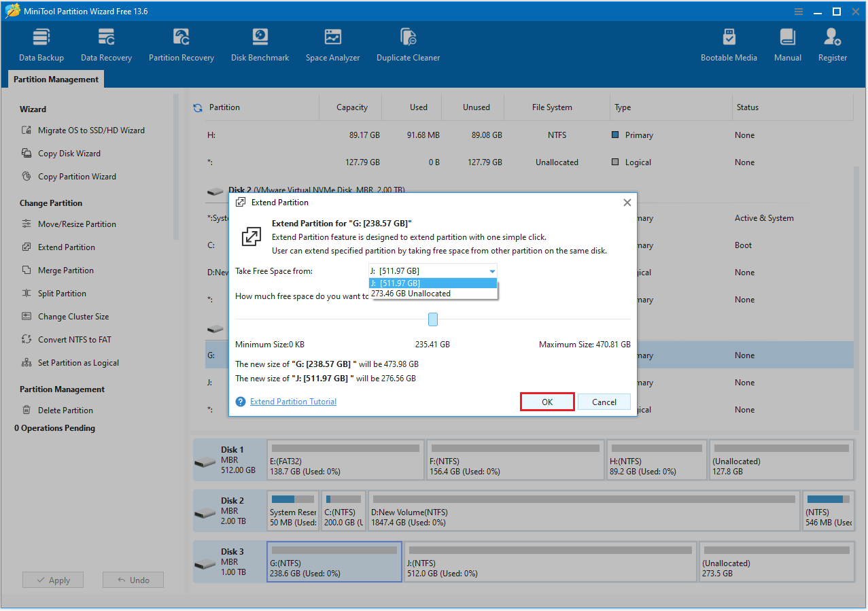Click Cancel in the Extend Partition dialog
The height and width of the screenshot is (611, 868).
click(604, 401)
